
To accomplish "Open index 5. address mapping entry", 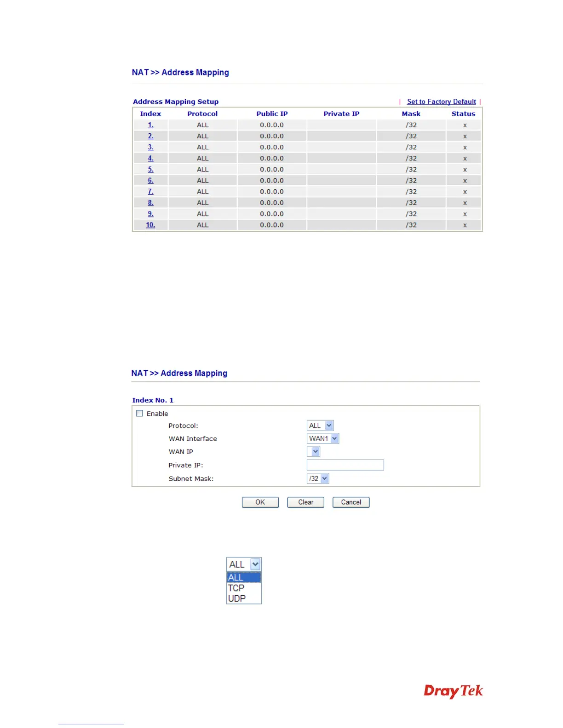I will pyautogui.click(x=150, y=169).
